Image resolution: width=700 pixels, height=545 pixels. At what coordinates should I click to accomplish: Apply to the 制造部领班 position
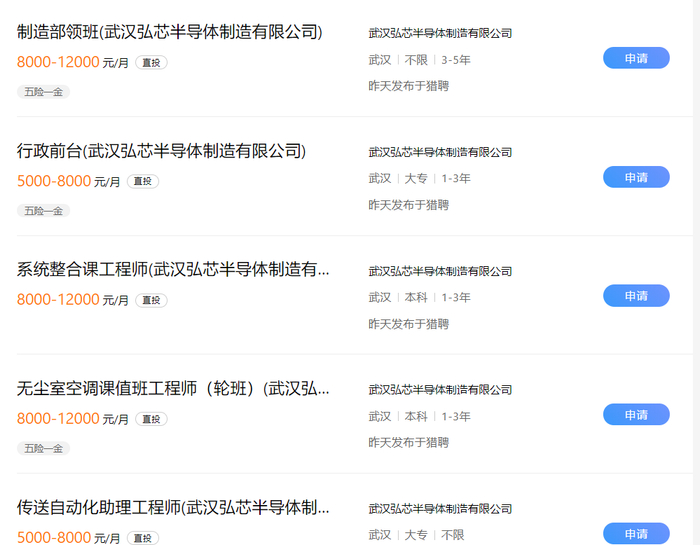tap(636, 58)
